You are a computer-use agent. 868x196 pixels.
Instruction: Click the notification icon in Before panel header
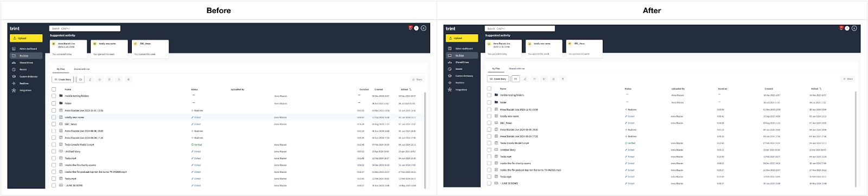pos(411,28)
